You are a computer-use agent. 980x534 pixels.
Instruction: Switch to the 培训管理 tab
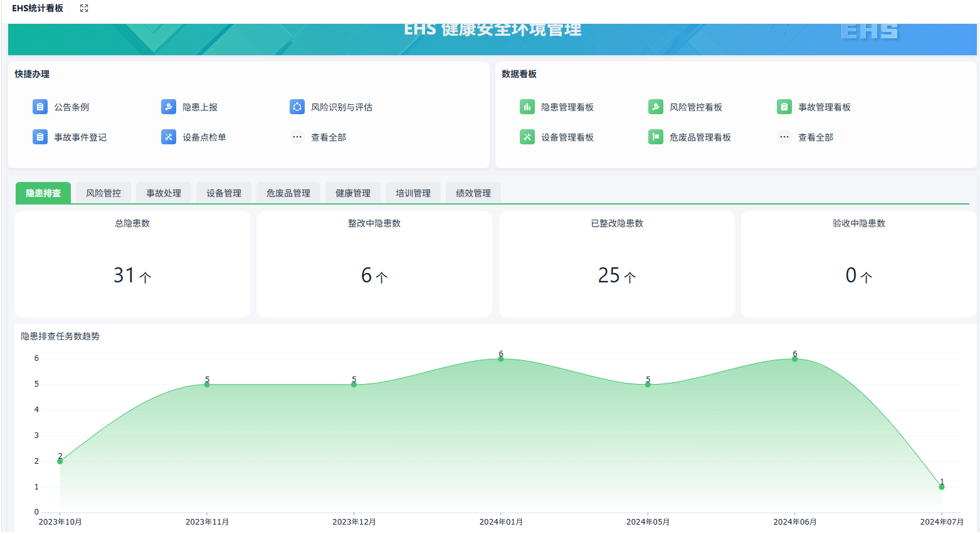[x=413, y=193]
